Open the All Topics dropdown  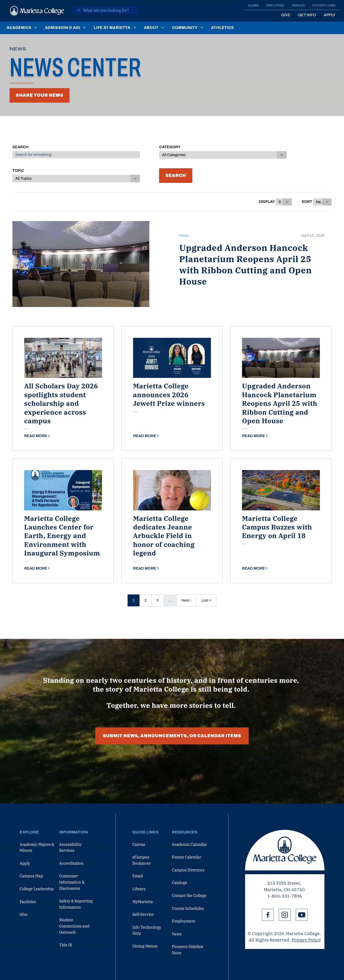click(76, 178)
